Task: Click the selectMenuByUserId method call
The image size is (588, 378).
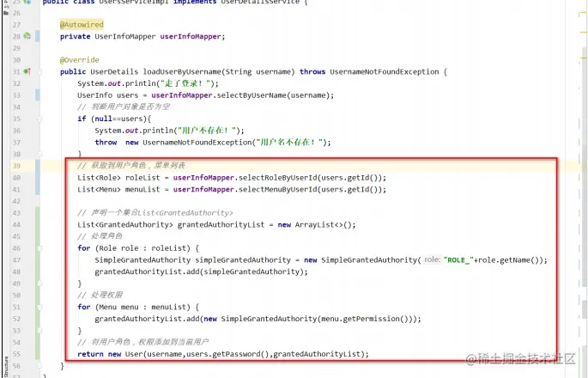Action: coord(278,189)
